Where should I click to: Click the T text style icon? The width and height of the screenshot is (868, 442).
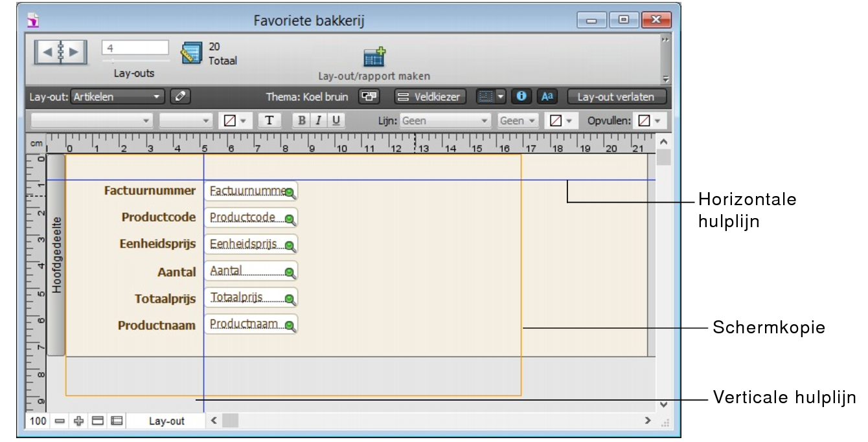tap(269, 120)
